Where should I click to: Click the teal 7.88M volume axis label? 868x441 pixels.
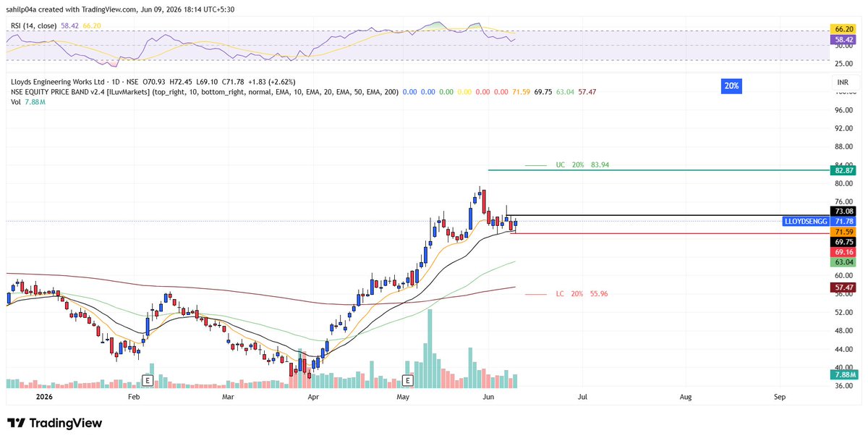coord(844,374)
